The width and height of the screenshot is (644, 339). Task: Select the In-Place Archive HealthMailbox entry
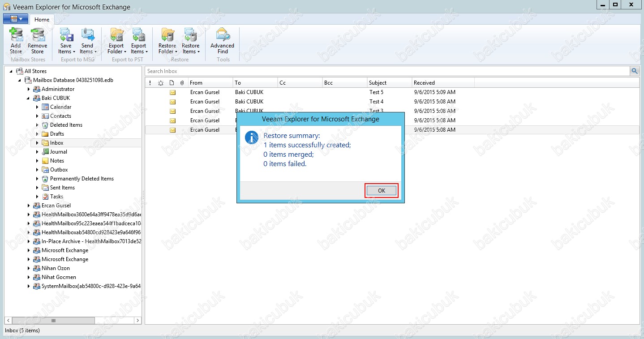pos(91,241)
